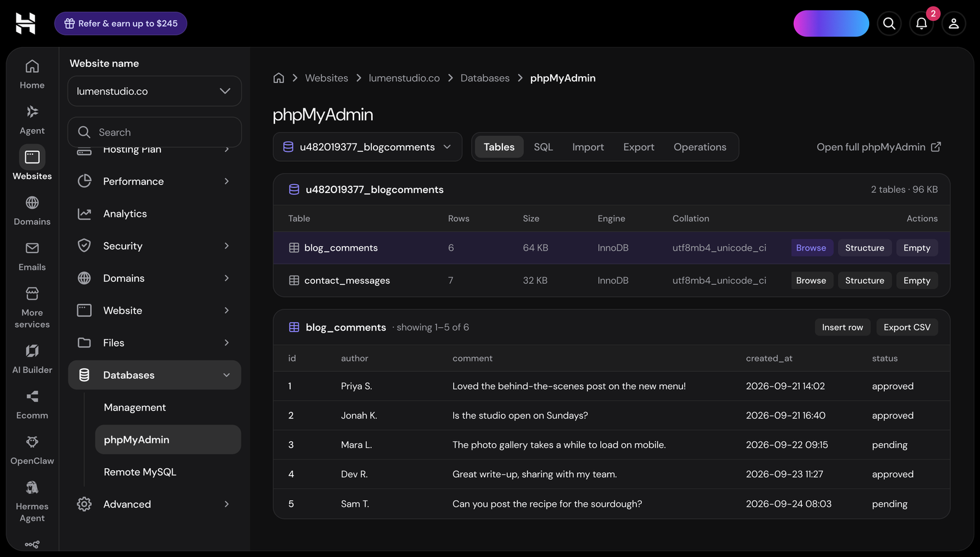This screenshot has width=980, height=557.
Task: Open OpenClaw from the left rail
Action: pos(32,450)
